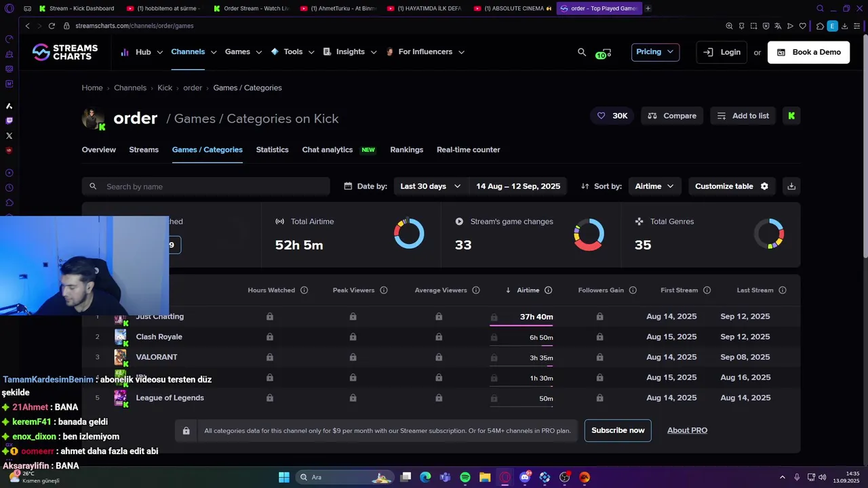Click Customize table button
The width and height of the screenshot is (868, 488).
click(732, 186)
